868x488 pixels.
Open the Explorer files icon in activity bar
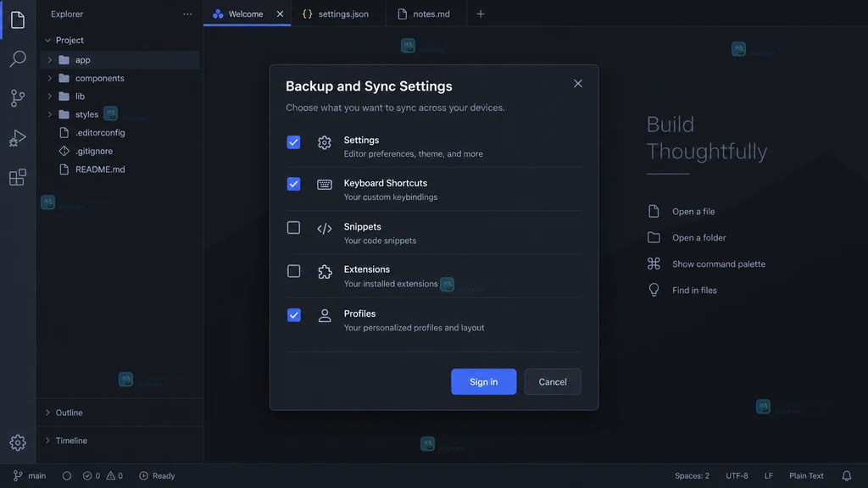(18, 20)
